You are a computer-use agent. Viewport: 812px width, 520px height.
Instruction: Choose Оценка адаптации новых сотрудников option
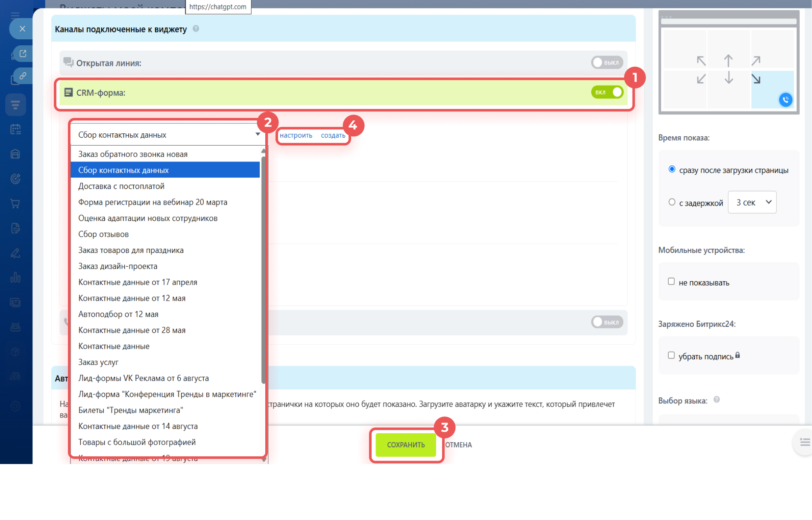(x=165, y=218)
